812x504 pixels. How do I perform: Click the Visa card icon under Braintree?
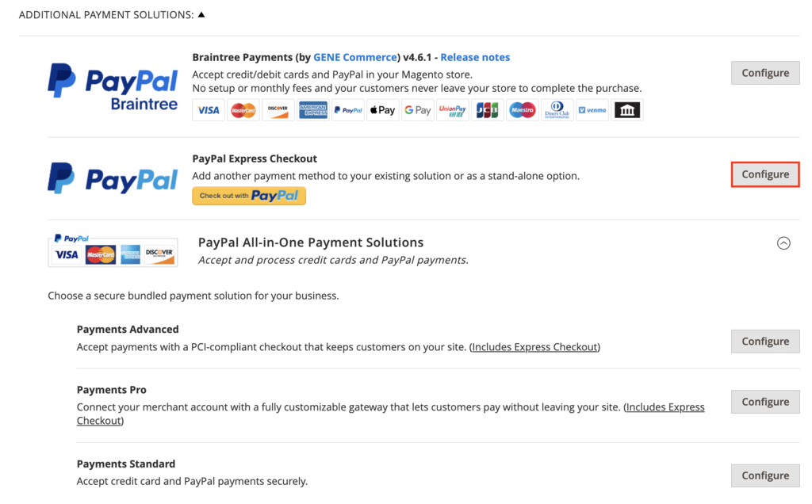click(x=209, y=110)
